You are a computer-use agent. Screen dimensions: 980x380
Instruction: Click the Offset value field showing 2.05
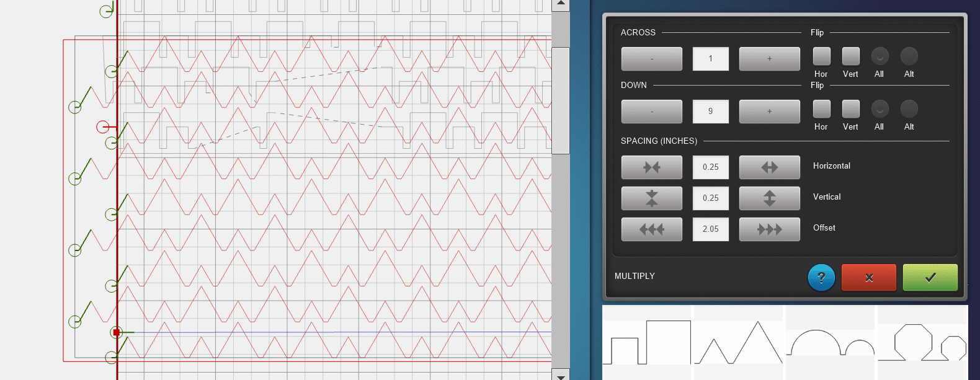pos(710,229)
